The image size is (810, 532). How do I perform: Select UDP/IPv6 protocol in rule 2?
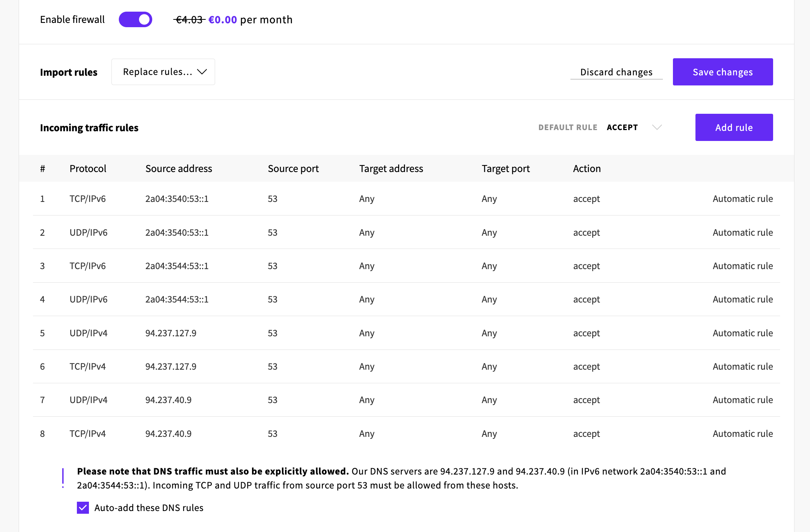89,233
